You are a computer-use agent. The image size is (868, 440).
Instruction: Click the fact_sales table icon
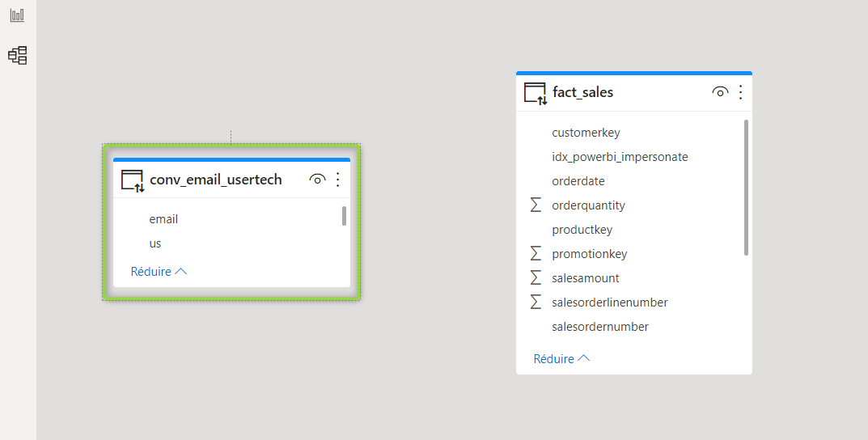[536, 94]
